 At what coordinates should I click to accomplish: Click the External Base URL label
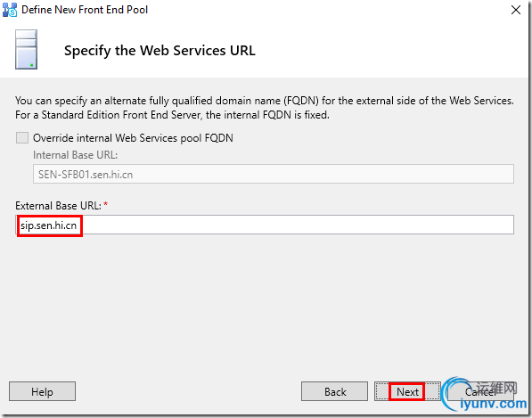(x=58, y=206)
